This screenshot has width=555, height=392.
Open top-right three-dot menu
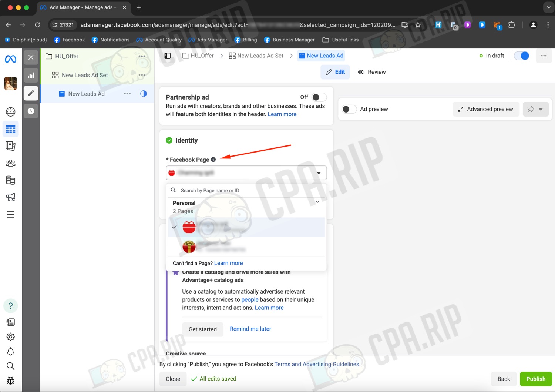(x=544, y=56)
